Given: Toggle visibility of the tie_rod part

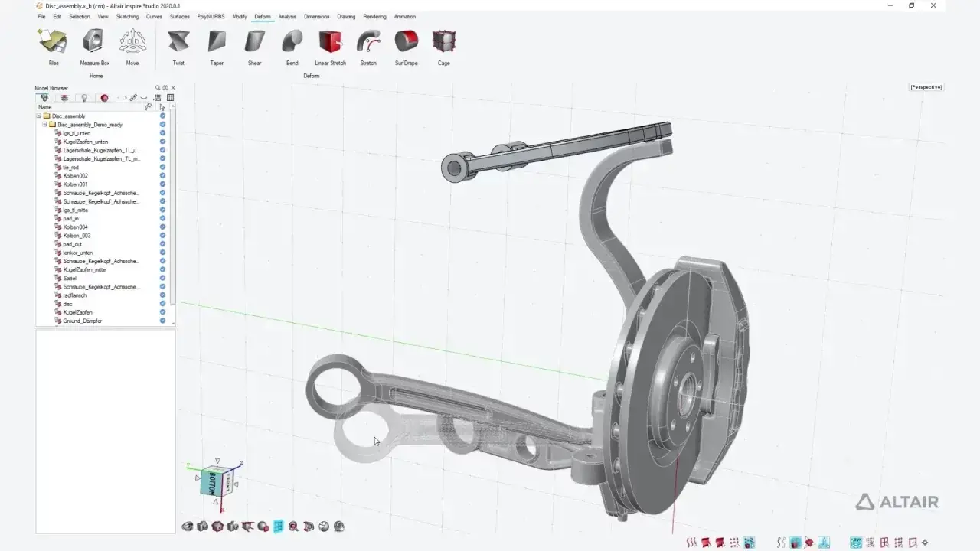Looking at the screenshot, I should [x=162, y=167].
